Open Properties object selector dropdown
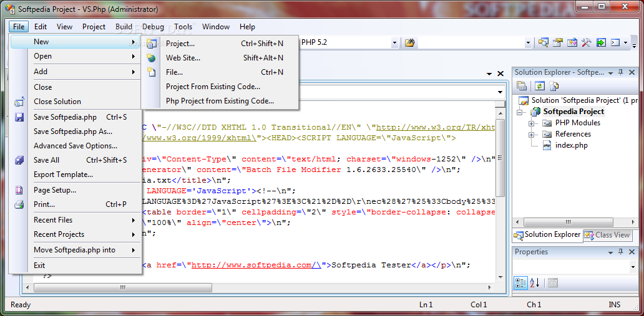 633,267
